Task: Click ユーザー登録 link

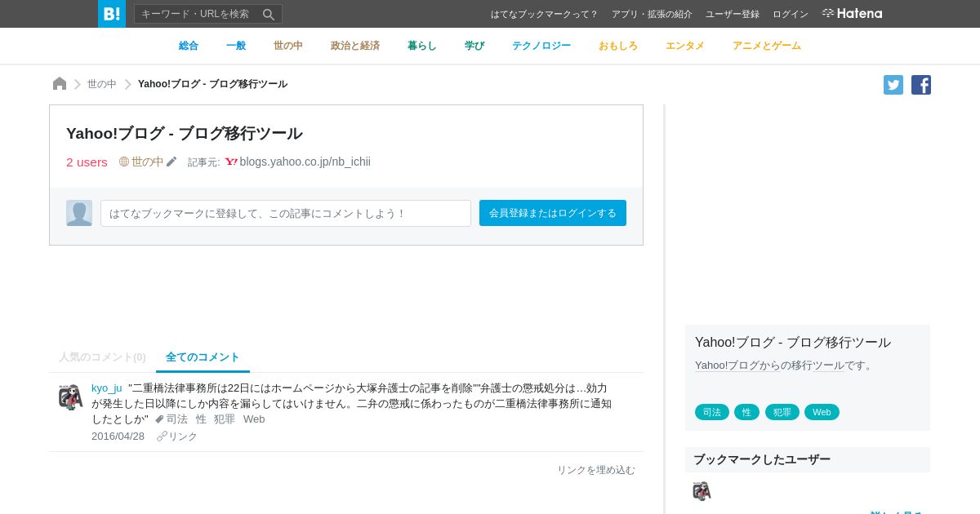Action: (733, 14)
